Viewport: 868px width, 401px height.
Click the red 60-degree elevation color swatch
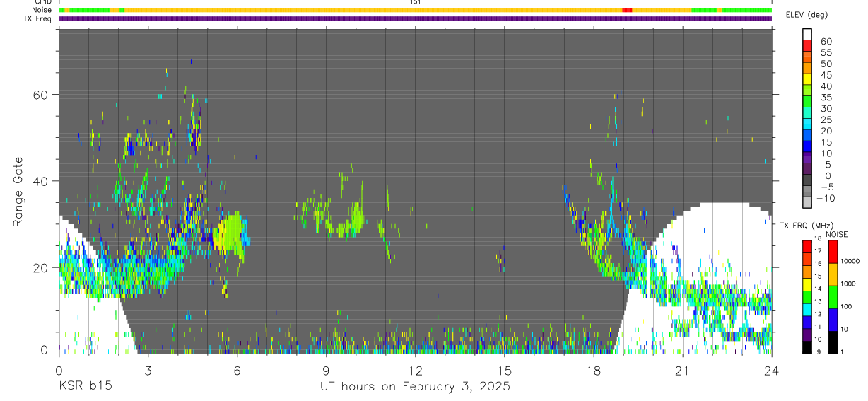click(807, 47)
